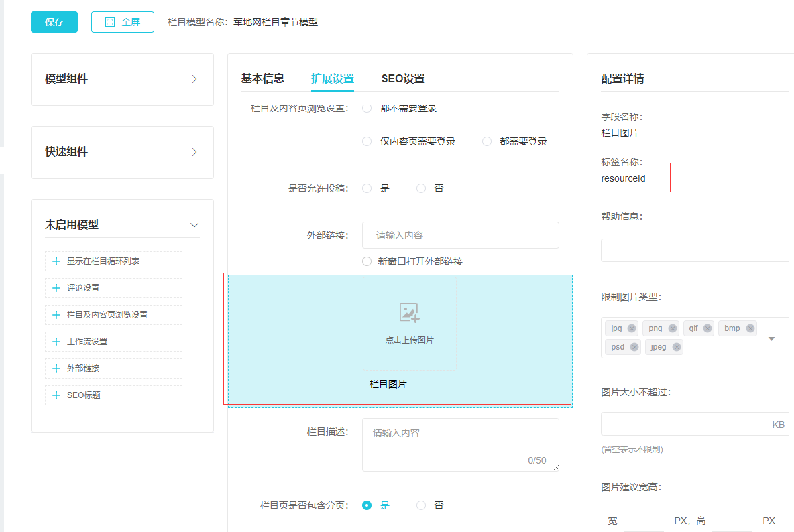
Task: Click plus icon beside SEO标题
Action: [x=56, y=395]
